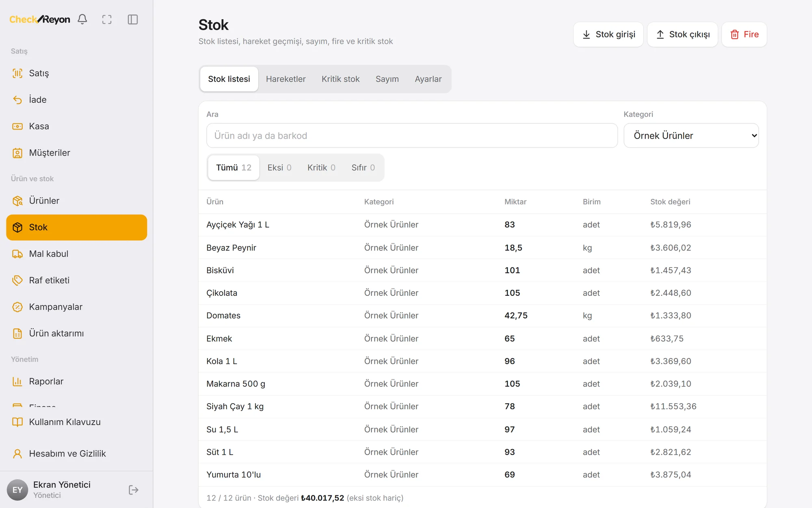Open notifications bell icon
The width and height of the screenshot is (812, 508).
point(82,20)
